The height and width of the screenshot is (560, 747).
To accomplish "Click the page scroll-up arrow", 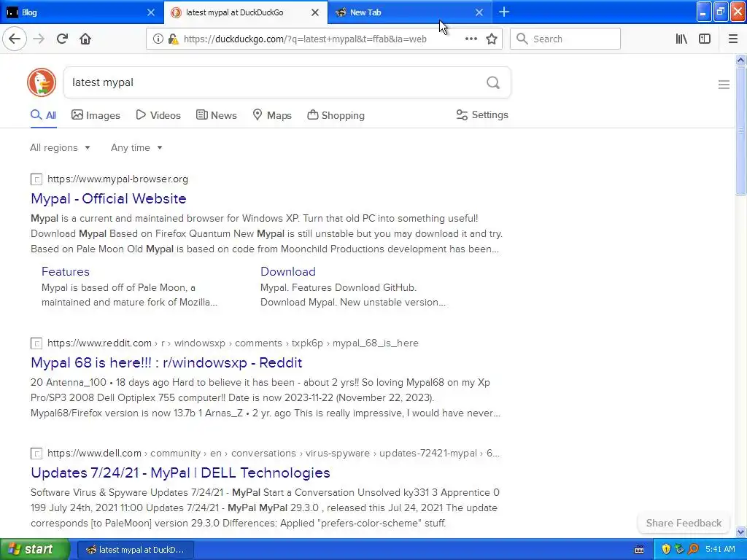I will [740, 60].
